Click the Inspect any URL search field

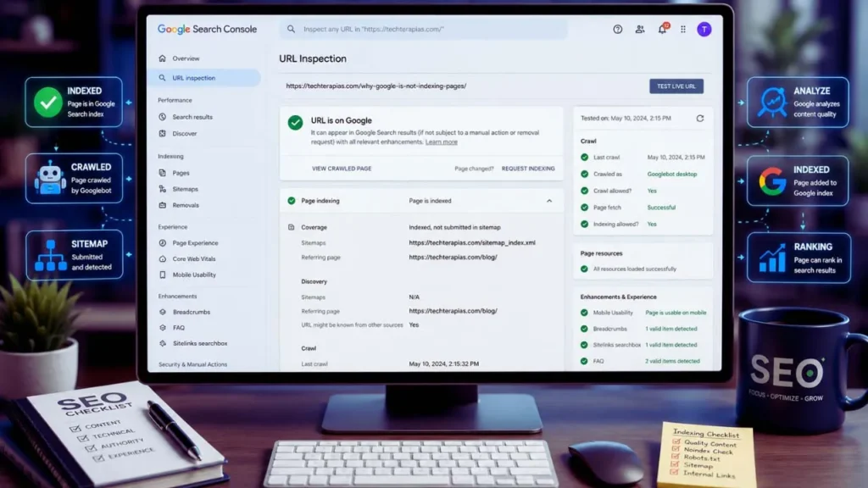(x=424, y=30)
